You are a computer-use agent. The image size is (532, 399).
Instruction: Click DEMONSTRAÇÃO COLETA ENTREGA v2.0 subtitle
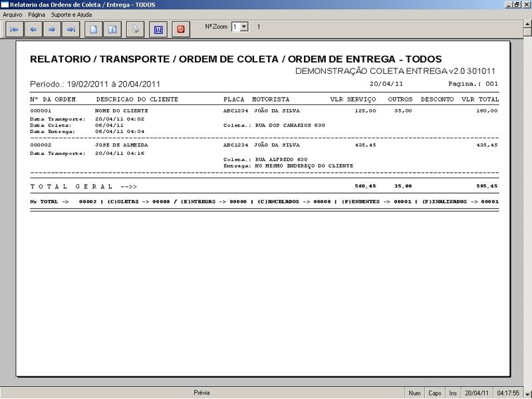tap(395, 71)
